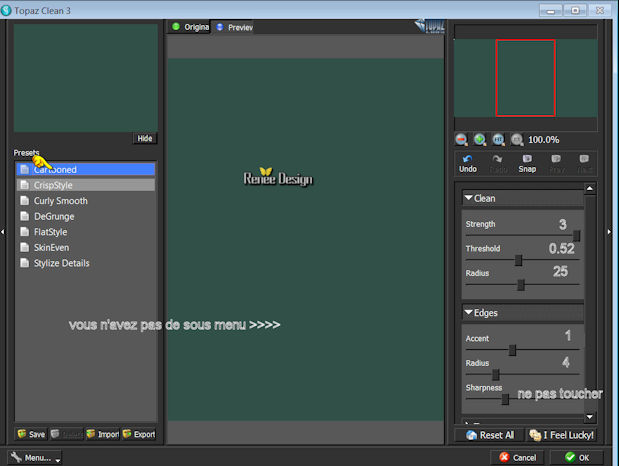The width and height of the screenshot is (619, 466).
Task: Hide the preset preview thumbnail
Action: tap(144, 138)
